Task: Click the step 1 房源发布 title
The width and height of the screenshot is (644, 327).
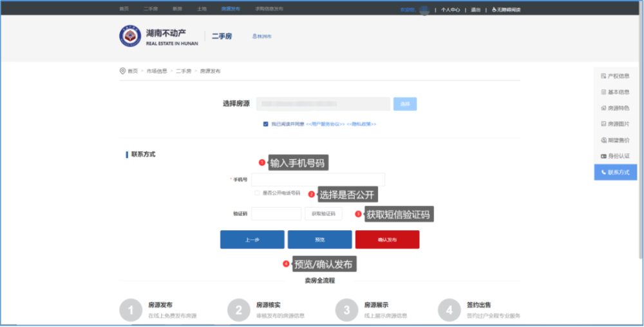Action: click(x=160, y=305)
